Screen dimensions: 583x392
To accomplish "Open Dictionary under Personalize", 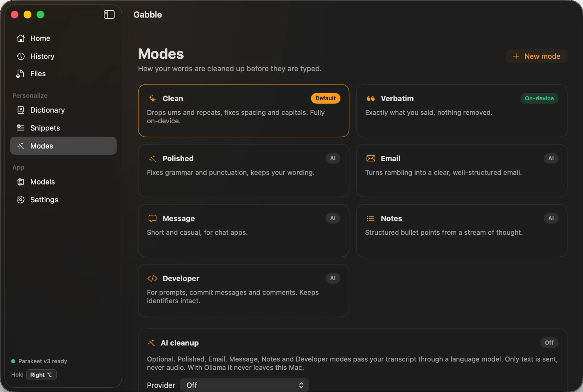I will click(63, 110).
